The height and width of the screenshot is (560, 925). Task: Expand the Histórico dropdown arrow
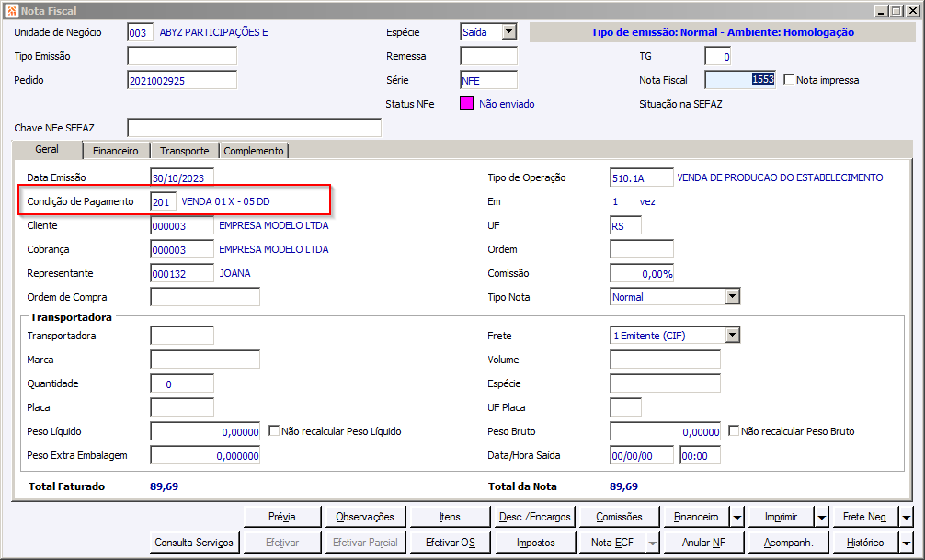[x=906, y=543]
